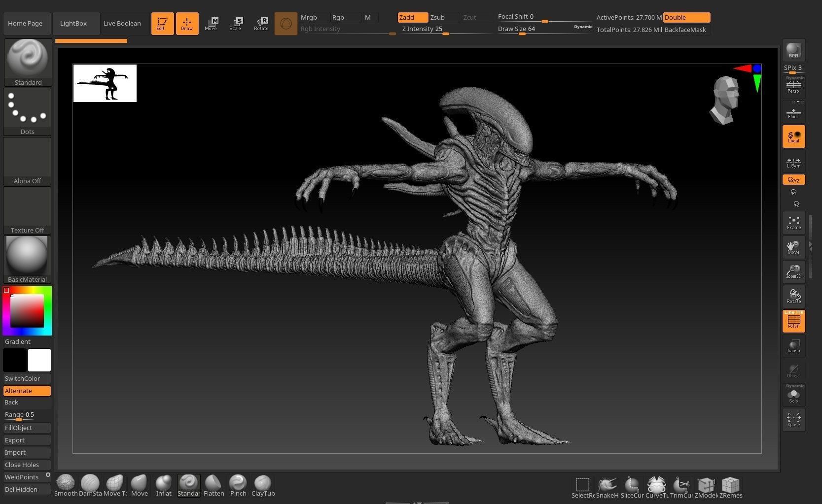Toggle the Alternate button
The image size is (822, 504).
[x=27, y=391]
